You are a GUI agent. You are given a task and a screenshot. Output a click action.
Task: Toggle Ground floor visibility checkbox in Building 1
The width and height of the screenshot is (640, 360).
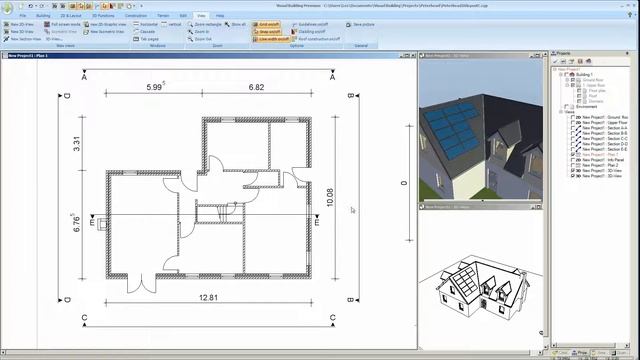[x=573, y=80]
